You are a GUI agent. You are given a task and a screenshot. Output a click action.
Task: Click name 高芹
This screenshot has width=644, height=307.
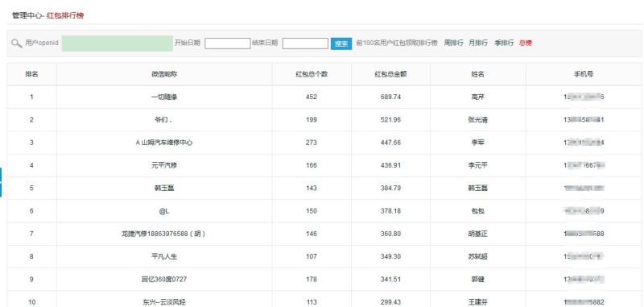point(477,97)
